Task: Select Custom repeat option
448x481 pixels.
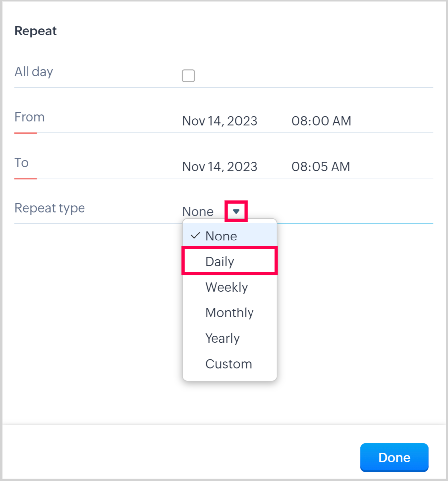Action: [229, 364]
